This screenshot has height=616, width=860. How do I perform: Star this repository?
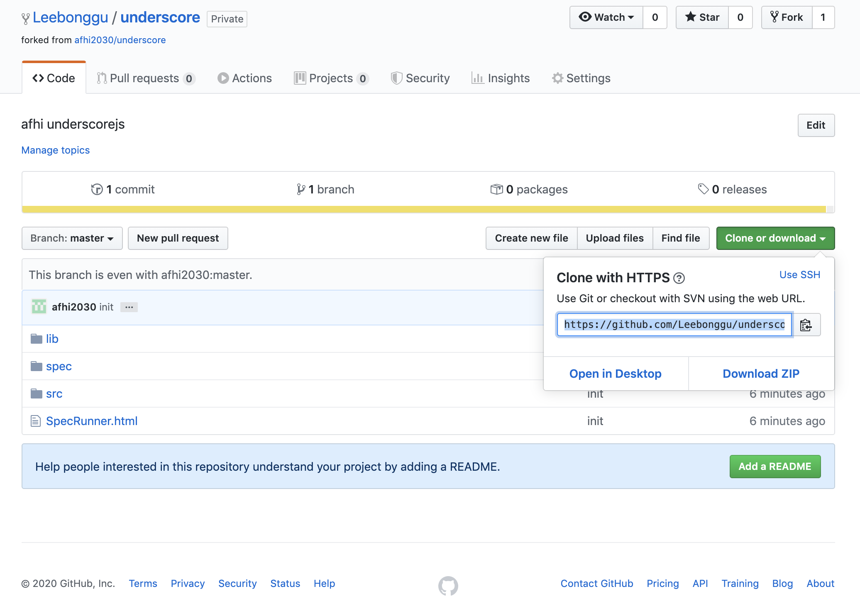tap(702, 17)
